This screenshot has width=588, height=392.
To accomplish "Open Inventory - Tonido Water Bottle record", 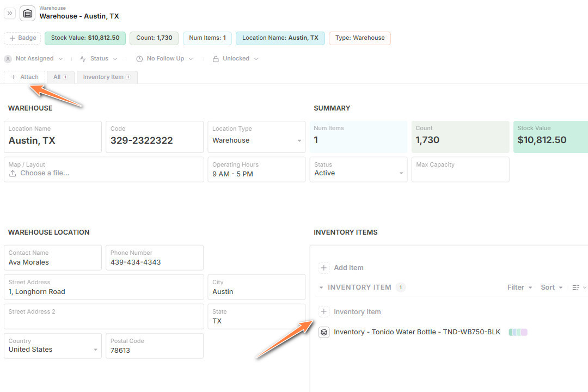I will (x=417, y=332).
